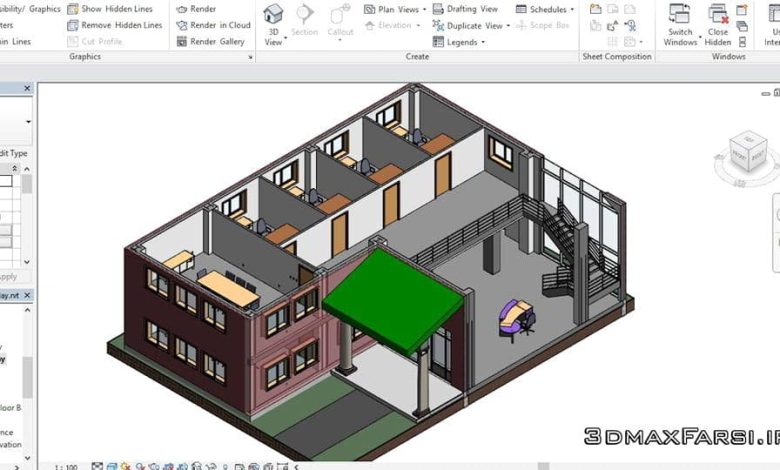Screen dimensions: 780x470
Task: Click the Tile windows icon
Action: click(x=742, y=42)
